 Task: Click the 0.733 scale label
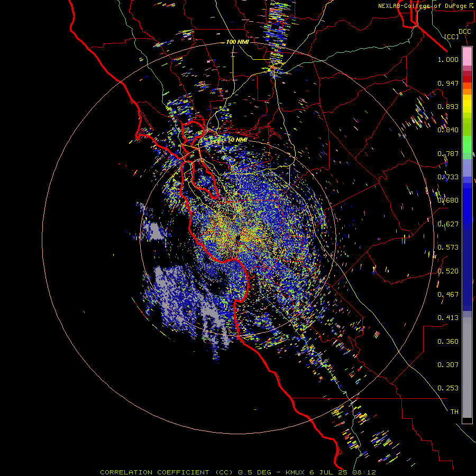point(448,177)
